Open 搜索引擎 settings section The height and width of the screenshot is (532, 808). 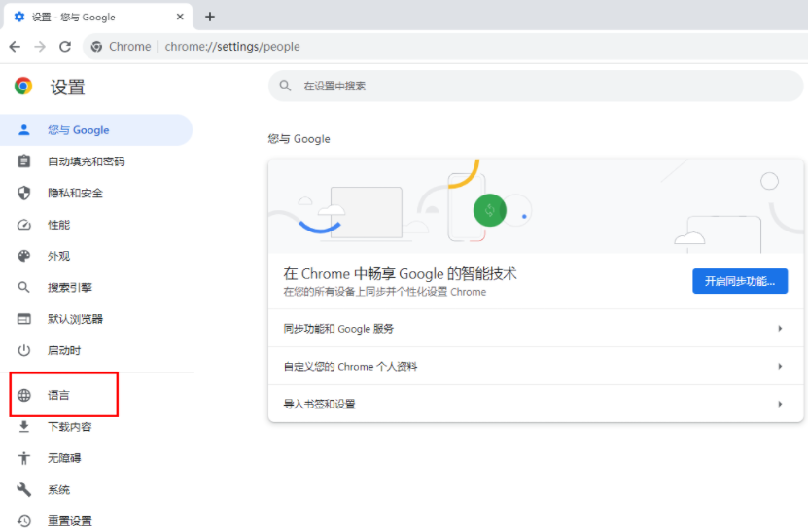tap(70, 287)
